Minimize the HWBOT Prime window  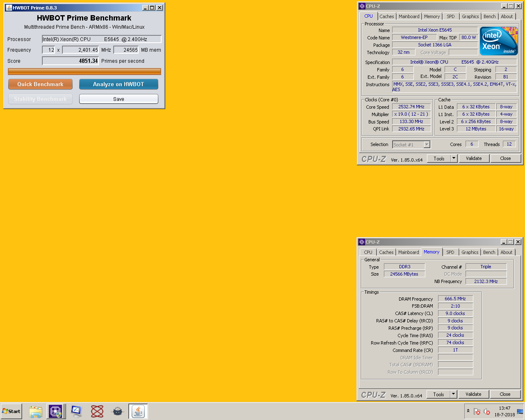(x=146, y=8)
